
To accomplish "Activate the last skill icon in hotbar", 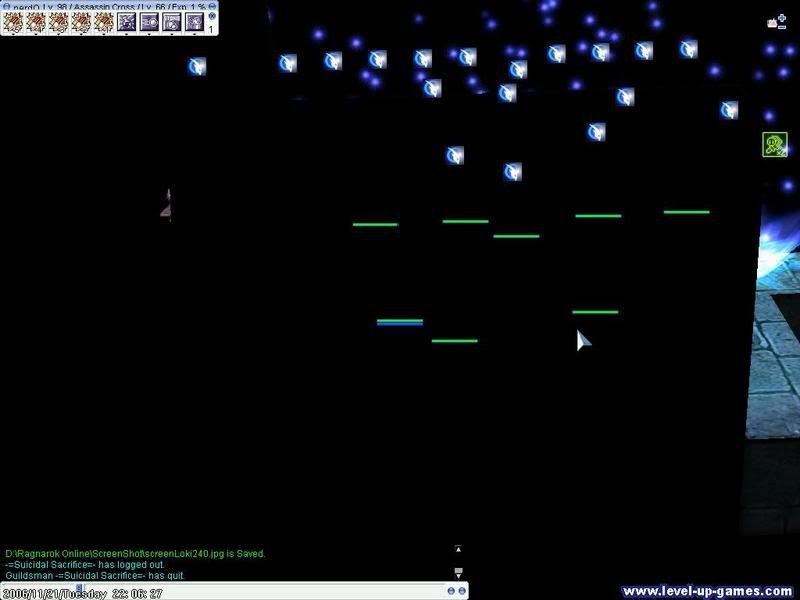I will [x=193, y=20].
